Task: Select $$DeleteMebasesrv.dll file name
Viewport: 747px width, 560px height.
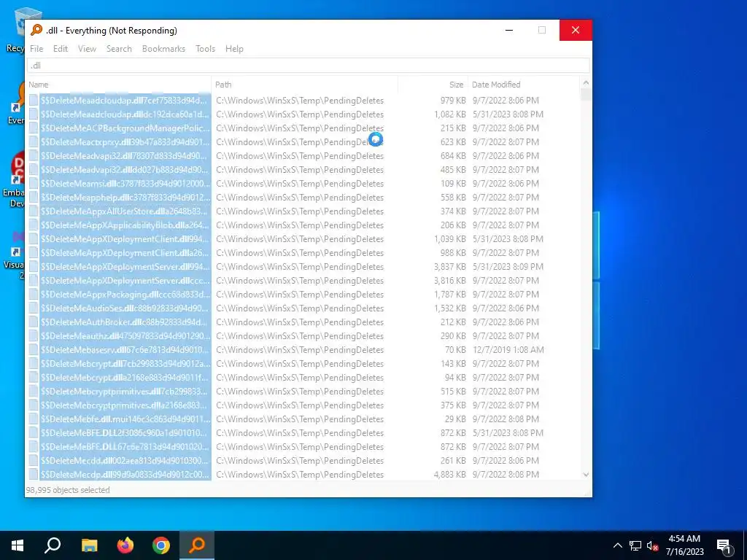Action: click(125, 349)
